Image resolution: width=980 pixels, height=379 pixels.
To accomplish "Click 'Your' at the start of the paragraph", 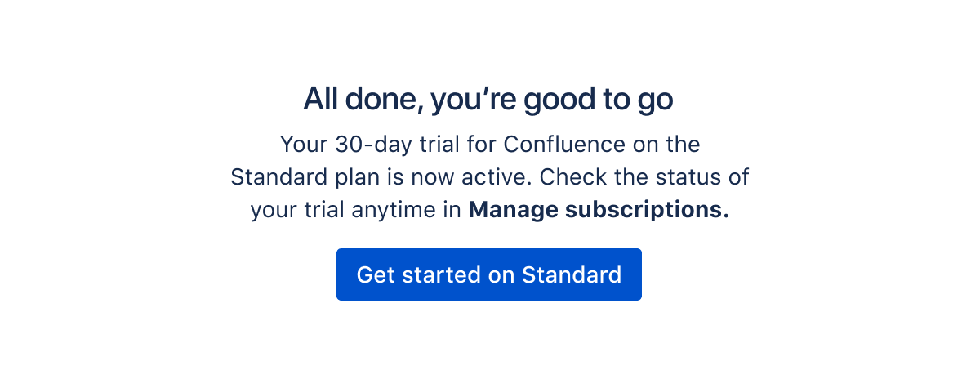I will [304, 145].
